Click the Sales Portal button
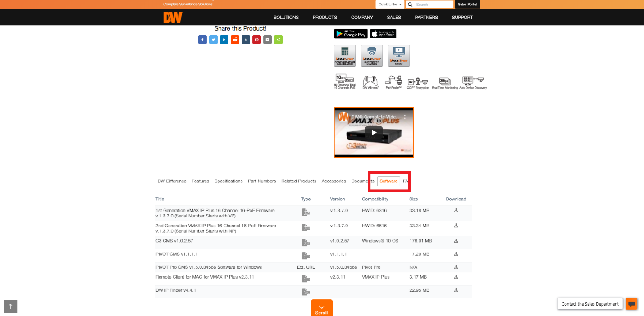The height and width of the screenshot is (316, 644). (x=467, y=5)
